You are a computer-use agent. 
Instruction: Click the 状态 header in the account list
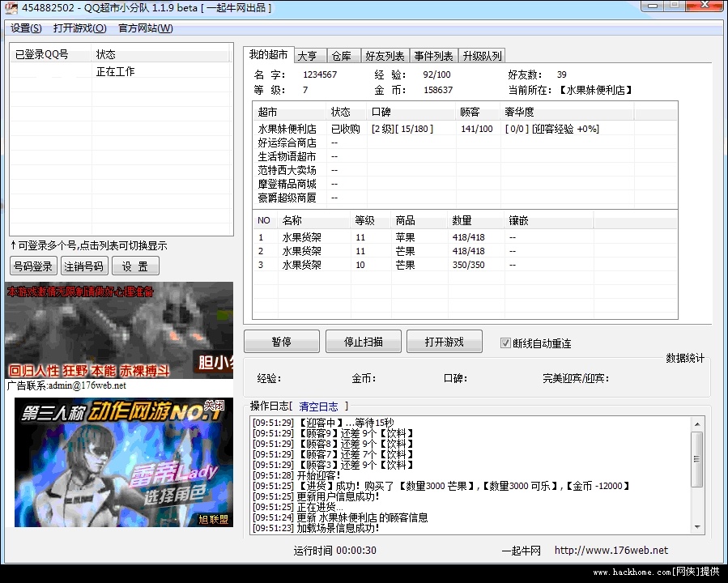[160, 54]
